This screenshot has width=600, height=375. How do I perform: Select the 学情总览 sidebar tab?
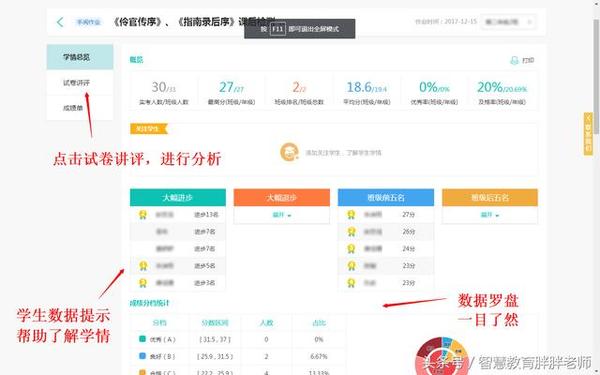coord(80,57)
